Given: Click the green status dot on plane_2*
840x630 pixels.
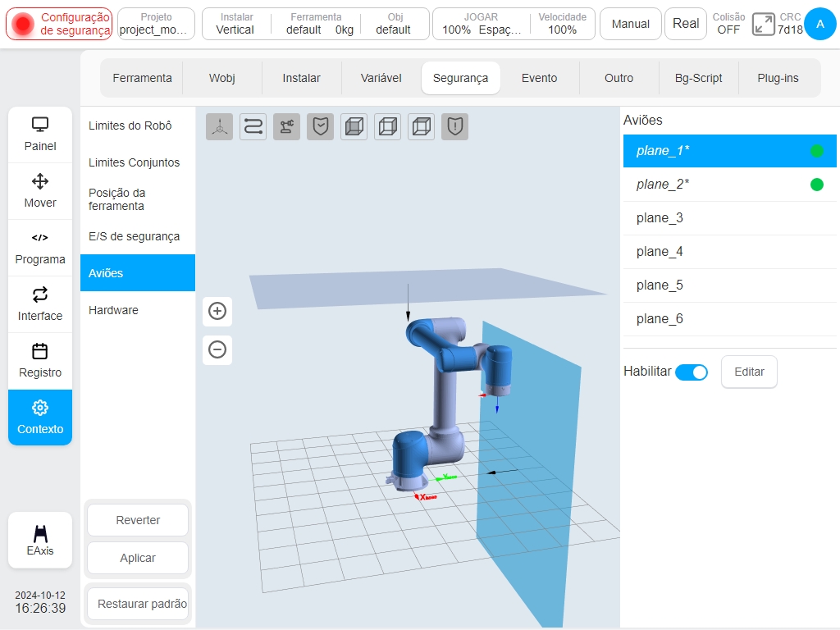Looking at the screenshot, I should (x=817, y=185).
